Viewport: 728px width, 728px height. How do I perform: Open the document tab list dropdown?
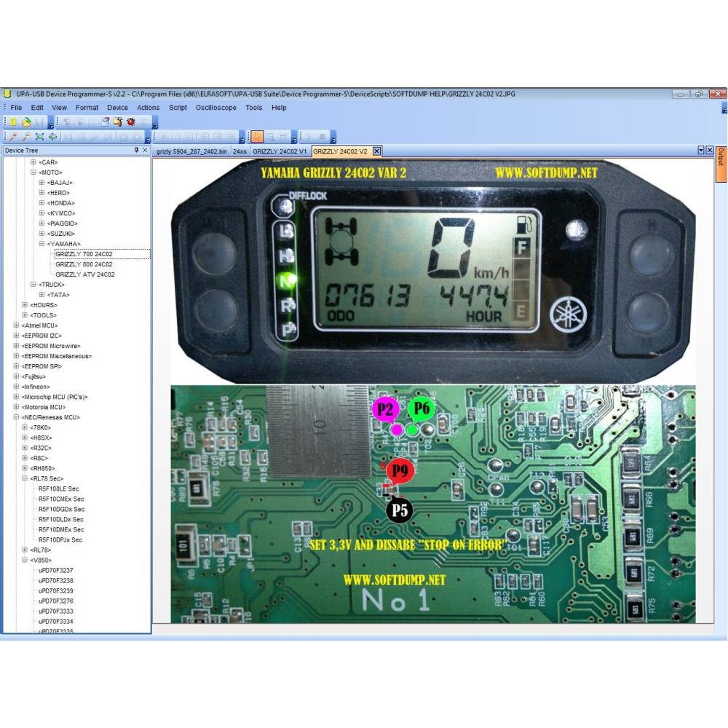coord(701,150)
